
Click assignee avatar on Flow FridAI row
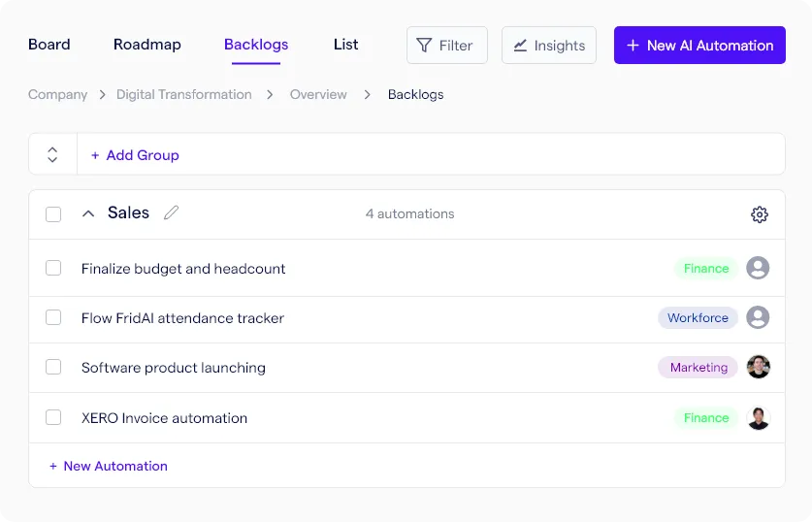pos(758,317)
